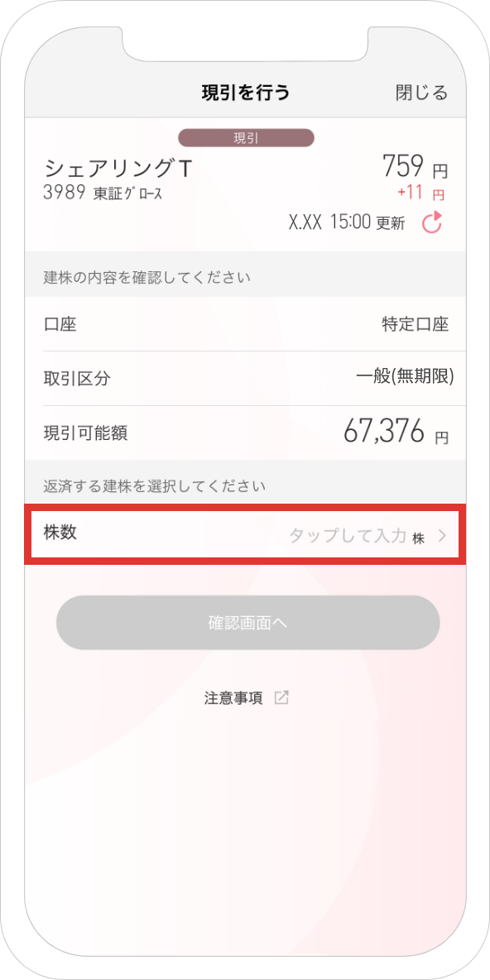Tap the 現引可能額 67,376 円 row
The width and height of the screenshot is (490, 980).
click(246, 433)
